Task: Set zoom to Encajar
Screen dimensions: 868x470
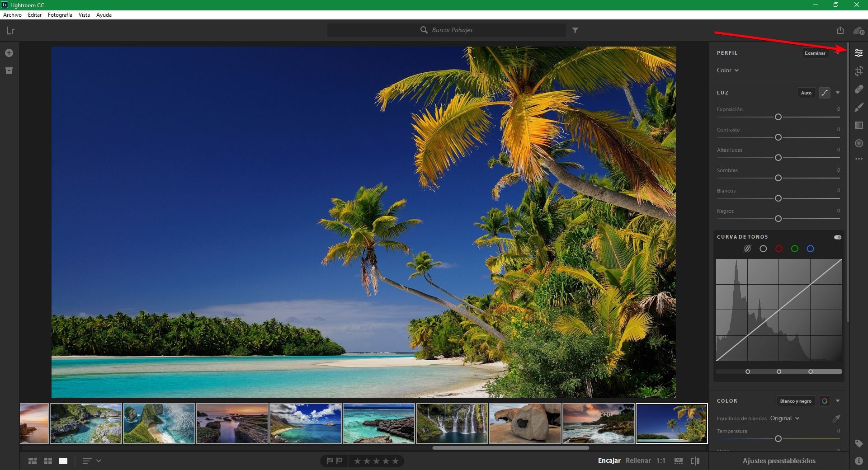Action: (609, 461)
